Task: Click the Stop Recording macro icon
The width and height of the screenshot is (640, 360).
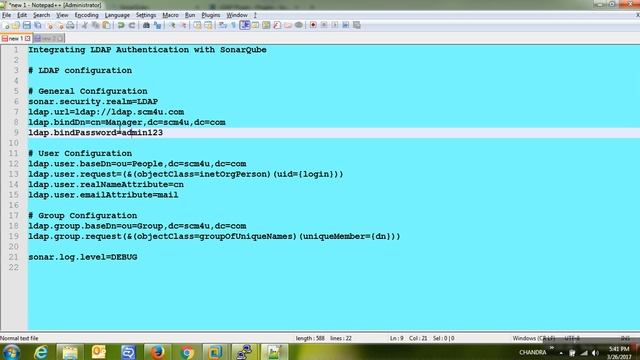Action: [324, 25]
